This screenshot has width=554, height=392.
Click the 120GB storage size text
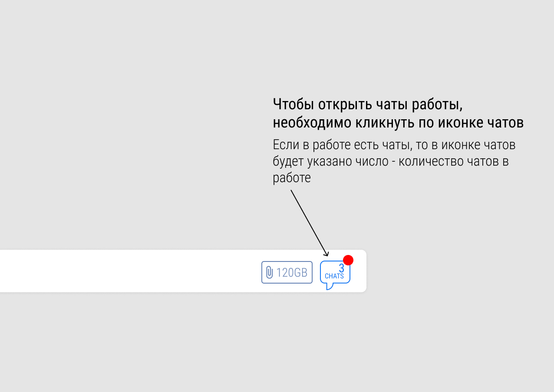pos(292,273)
